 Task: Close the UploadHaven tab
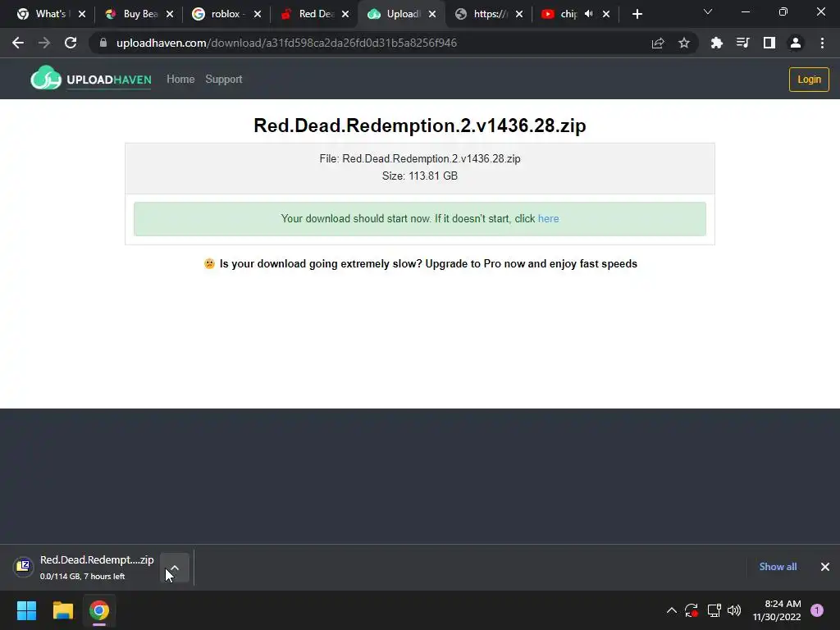[x=432, y=14]
